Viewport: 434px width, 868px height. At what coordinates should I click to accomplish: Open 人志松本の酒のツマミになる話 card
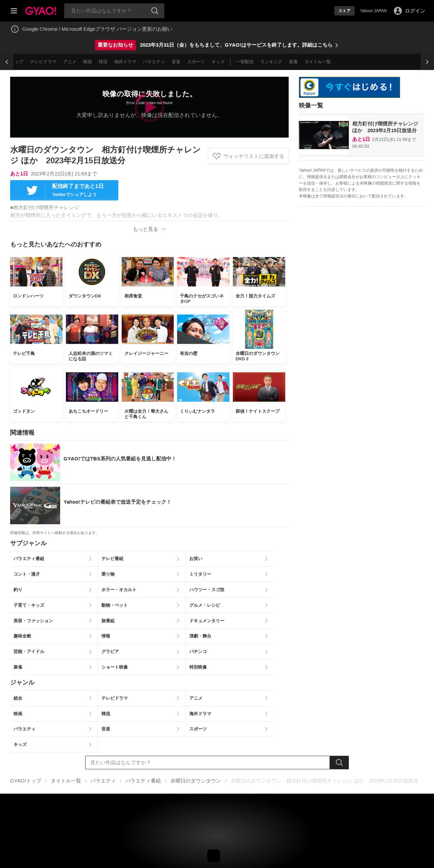pos(92,337)
